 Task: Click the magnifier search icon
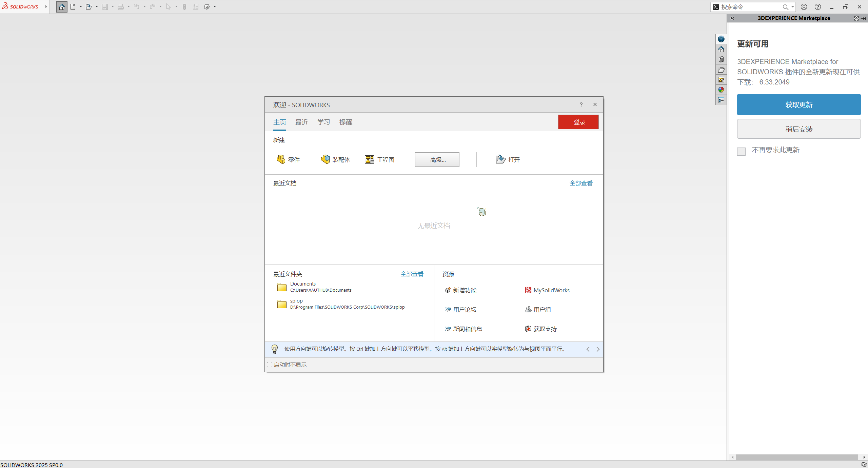[x=785, y=7]
